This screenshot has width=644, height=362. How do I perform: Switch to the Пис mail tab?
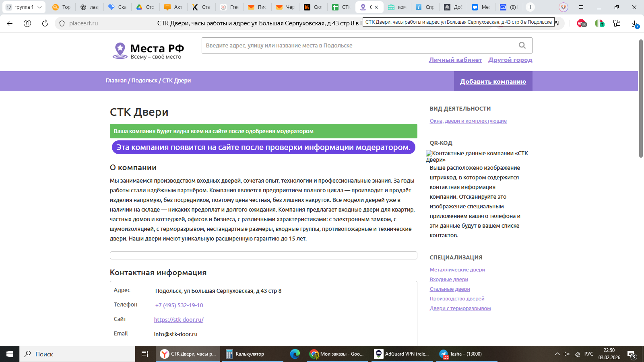click(257, 7)
